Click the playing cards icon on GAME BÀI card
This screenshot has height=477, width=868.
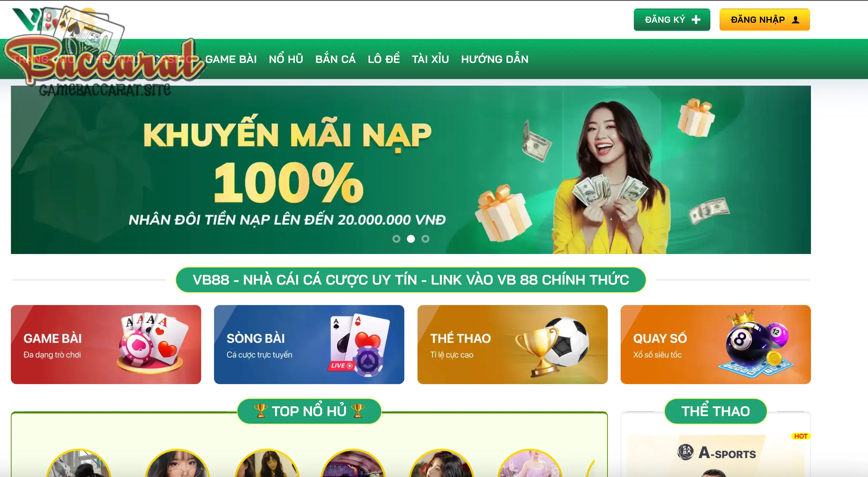(x=152, y=344)
